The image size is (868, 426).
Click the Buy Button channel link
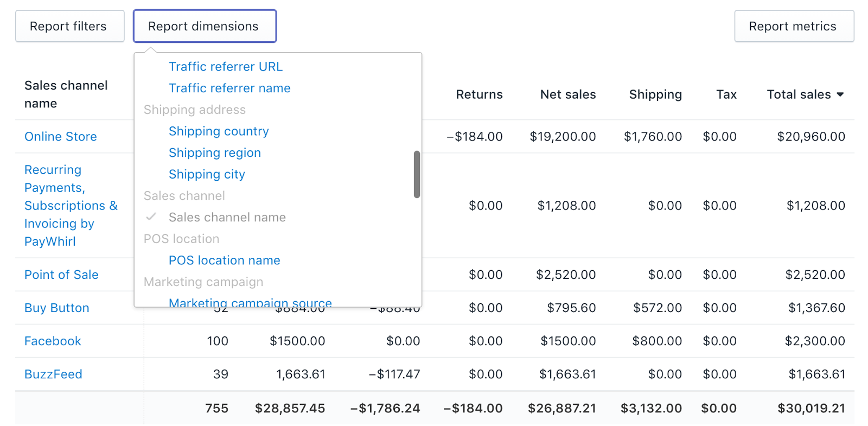[57, 308]
